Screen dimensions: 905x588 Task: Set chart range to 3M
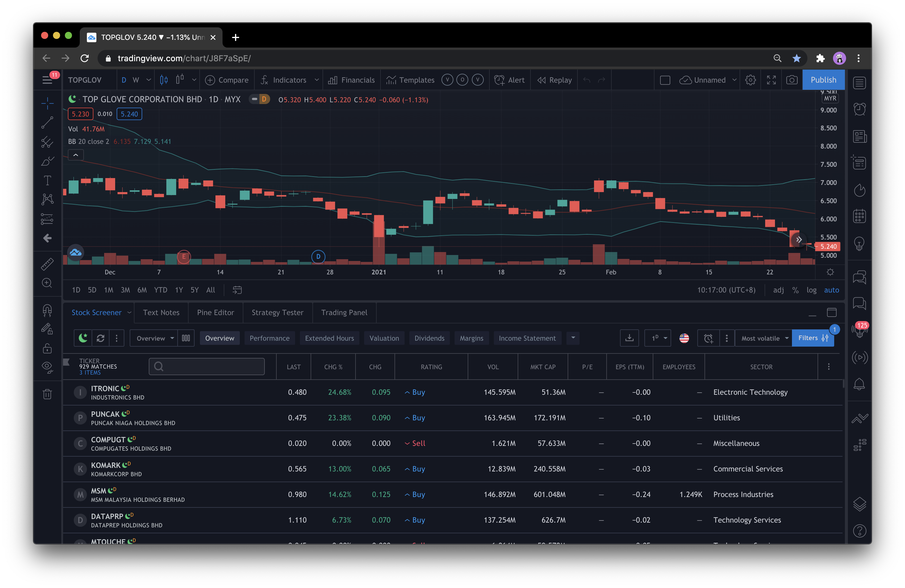click(125, 290)
